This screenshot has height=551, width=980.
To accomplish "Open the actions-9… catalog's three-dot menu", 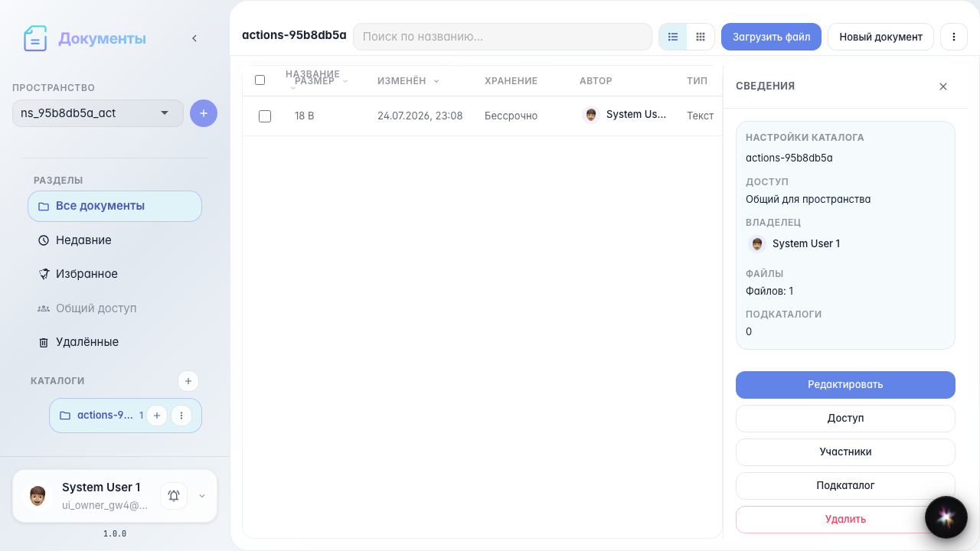I will click(181, 416).
